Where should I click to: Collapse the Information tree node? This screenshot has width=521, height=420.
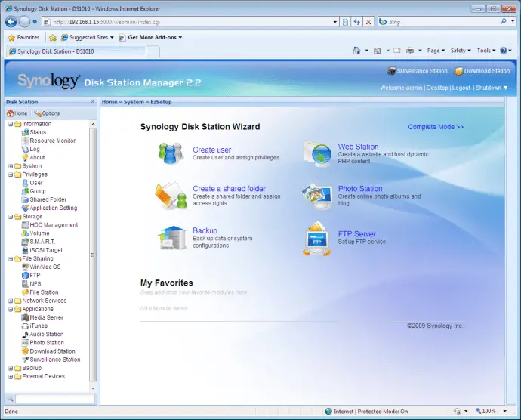(x=11, y=124)
